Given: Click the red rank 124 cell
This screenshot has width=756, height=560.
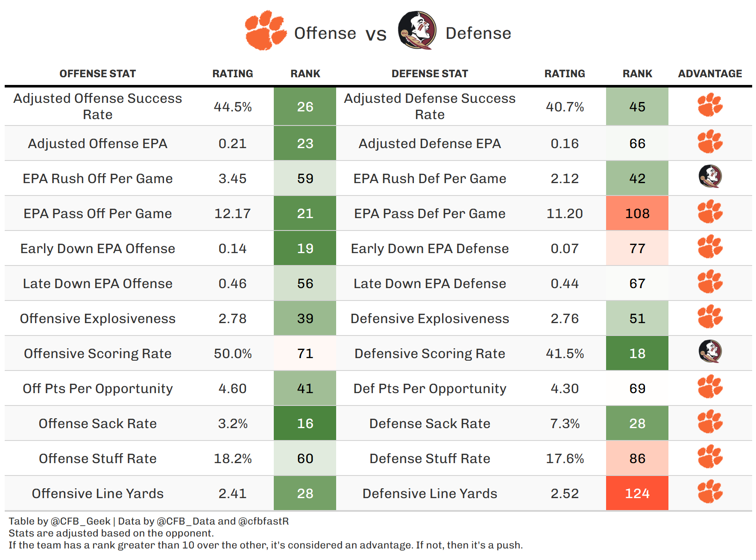Looking at the screenshot, I should [637, 493].
